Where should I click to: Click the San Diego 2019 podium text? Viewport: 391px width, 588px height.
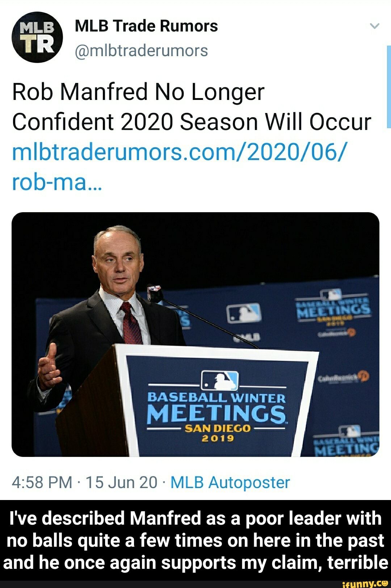tap(217, 433)
